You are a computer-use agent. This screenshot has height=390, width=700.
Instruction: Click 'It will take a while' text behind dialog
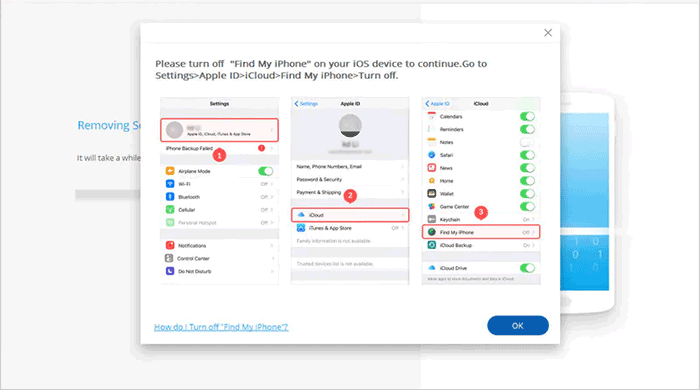[x=108, y=158]
